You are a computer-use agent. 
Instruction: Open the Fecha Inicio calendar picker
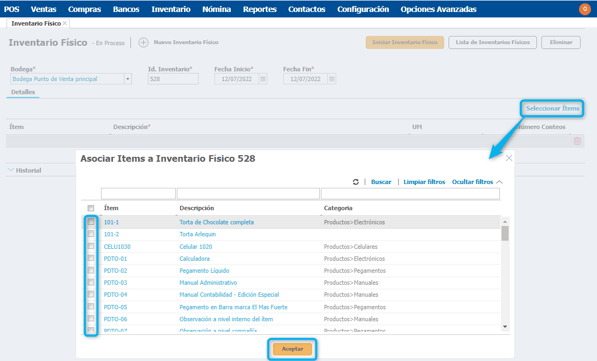263,79
